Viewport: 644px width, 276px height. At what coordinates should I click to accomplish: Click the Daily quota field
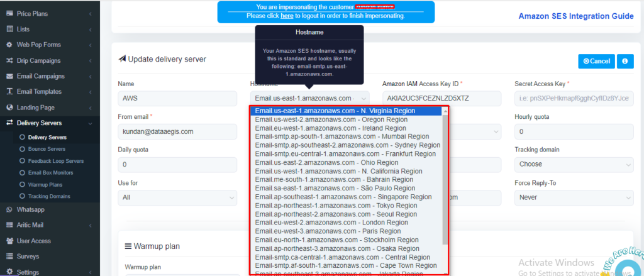pos(177,164)
